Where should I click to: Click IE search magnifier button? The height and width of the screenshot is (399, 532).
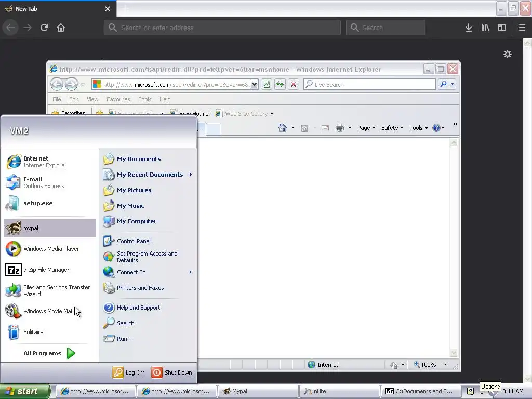tap(443, 84)
